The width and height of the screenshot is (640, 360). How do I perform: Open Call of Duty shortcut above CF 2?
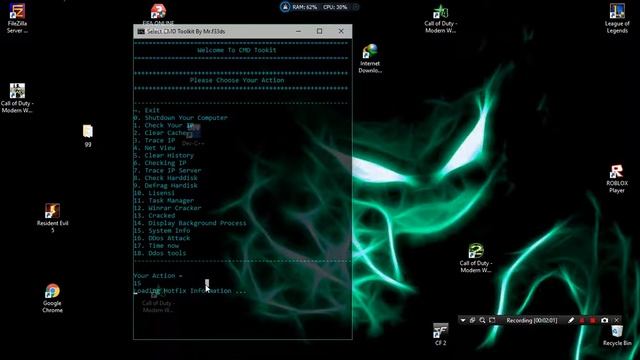click(476, 258)
